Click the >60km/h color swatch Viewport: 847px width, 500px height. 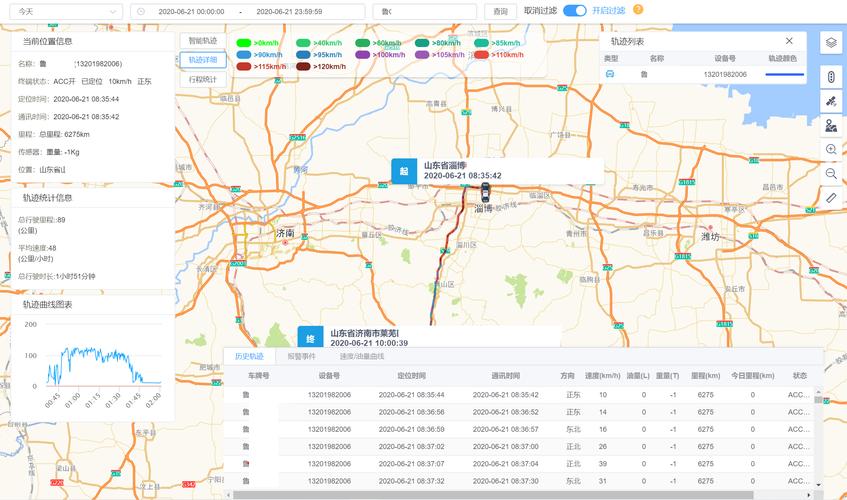click(362, 43)
